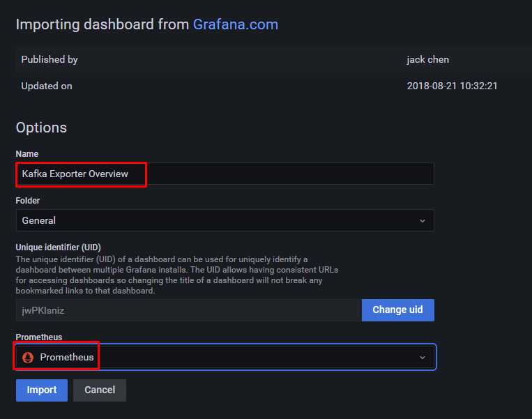This screenshot has height=419, width=532.
Task: Open the Folder dropdown showing General
Action: point(225,220)
